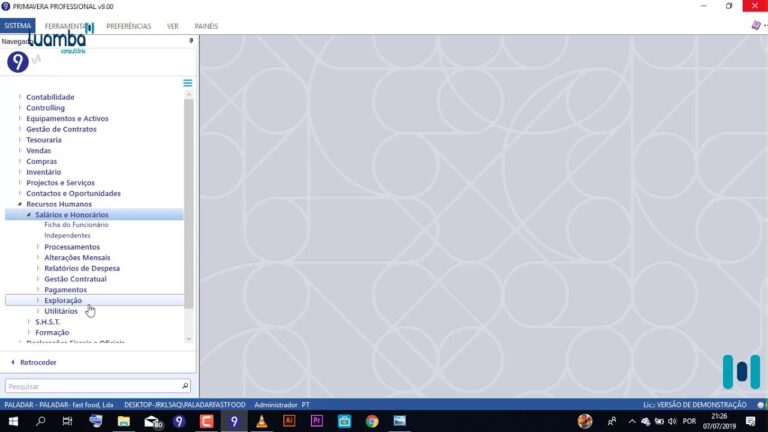Expand the Controlling module
768x432 pixels.
coord(20,108)
